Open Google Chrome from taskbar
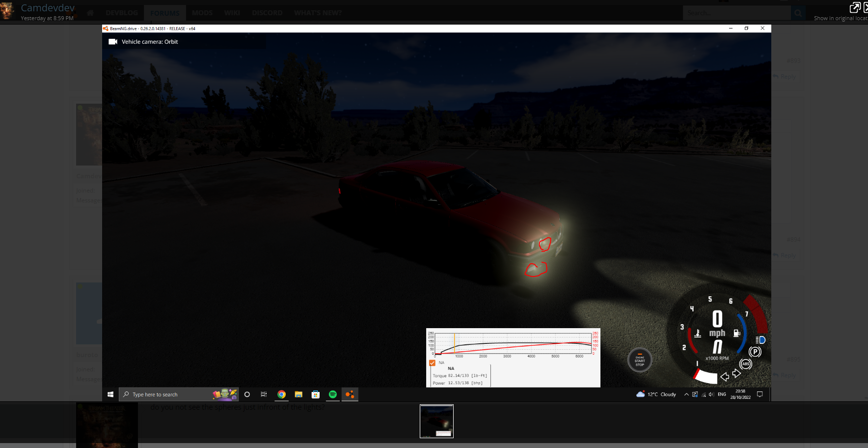 click(281, 394)
